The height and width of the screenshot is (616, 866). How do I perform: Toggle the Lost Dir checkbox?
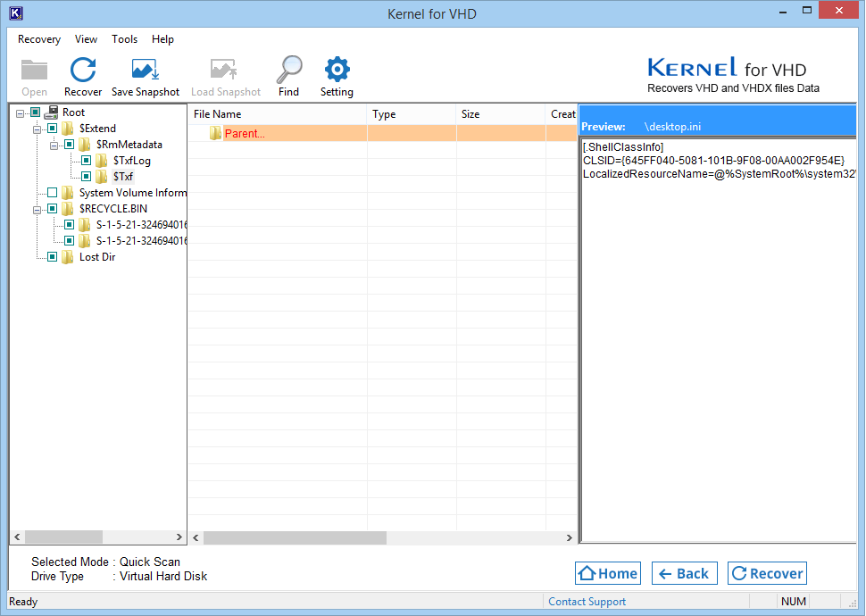tap(53, 257)
